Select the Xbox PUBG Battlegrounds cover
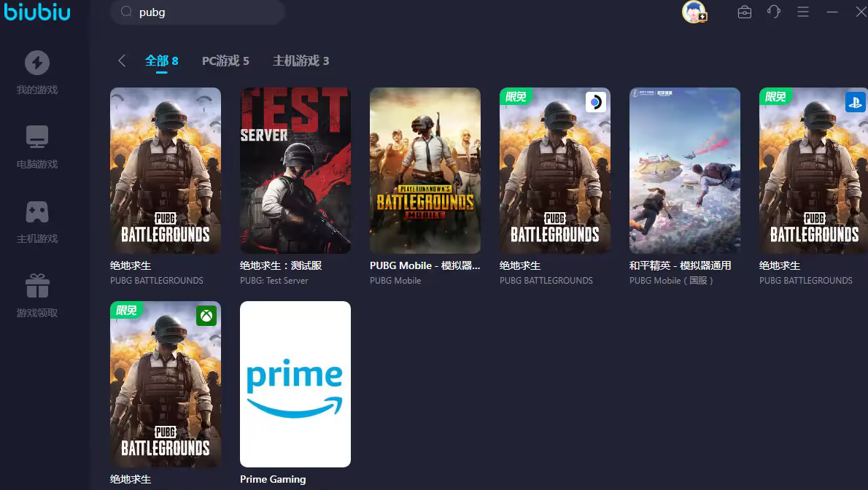 click(x=166, y=384)
